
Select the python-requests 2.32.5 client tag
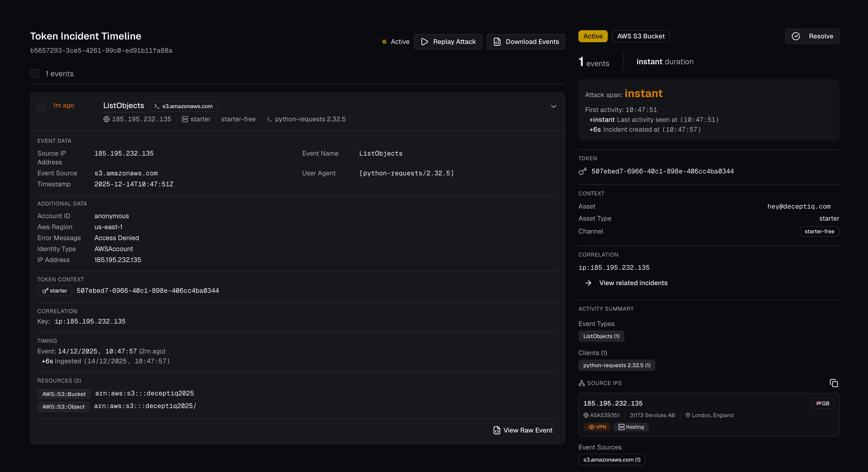point(617,365)
